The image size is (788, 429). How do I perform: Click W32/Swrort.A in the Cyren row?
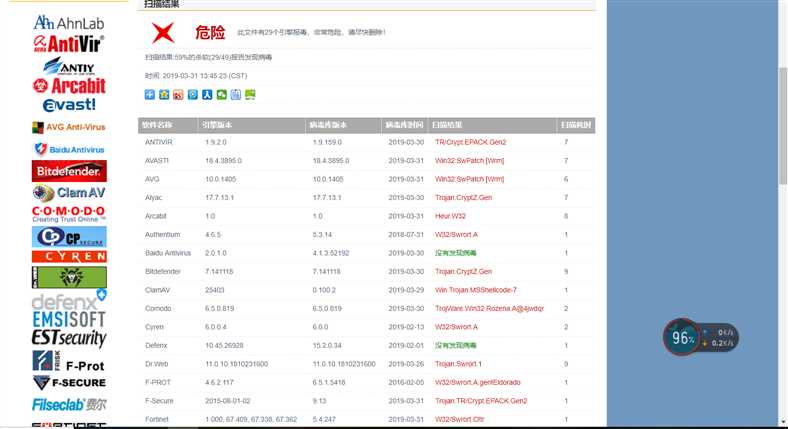[x=456, y=327]
